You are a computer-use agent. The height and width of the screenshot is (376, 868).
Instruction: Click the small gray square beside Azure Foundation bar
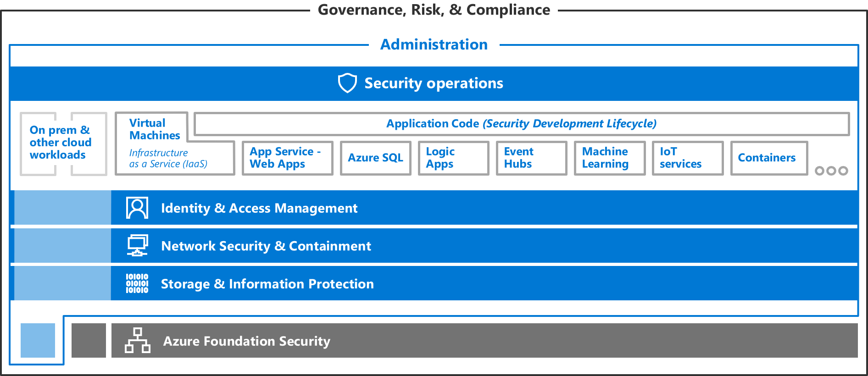tap(89, 340)
